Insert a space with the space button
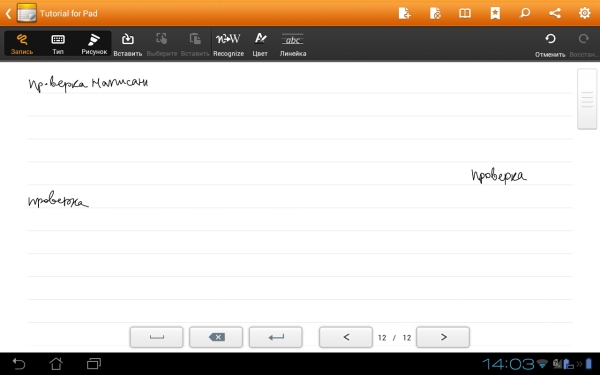This screenshot has width=600, height=375. click(x=157, y=337)
